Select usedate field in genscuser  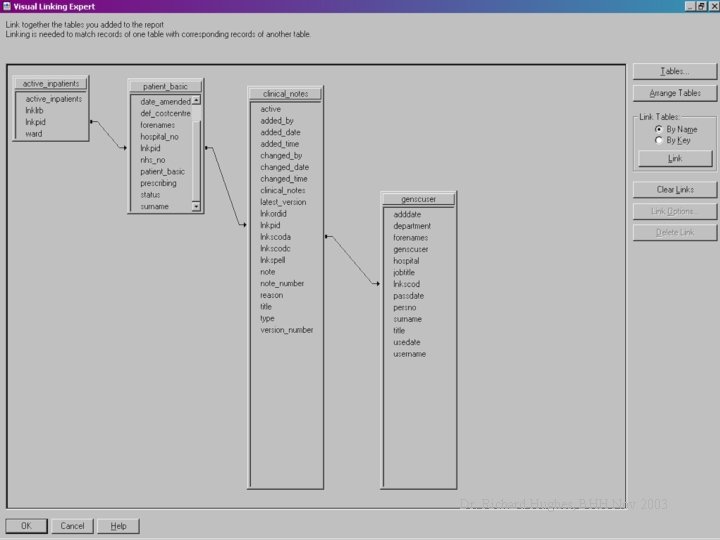pos(407,342)
